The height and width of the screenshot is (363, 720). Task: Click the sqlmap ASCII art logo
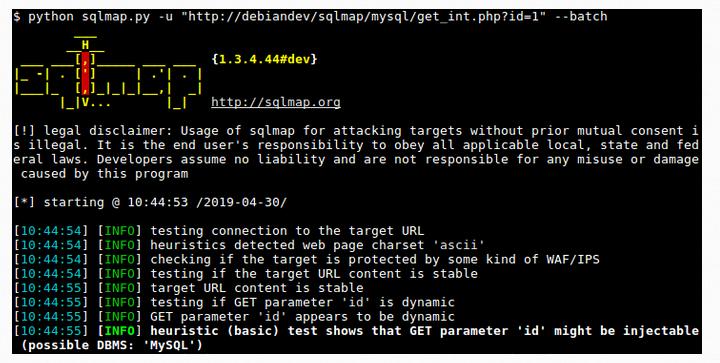coord(108,72)
